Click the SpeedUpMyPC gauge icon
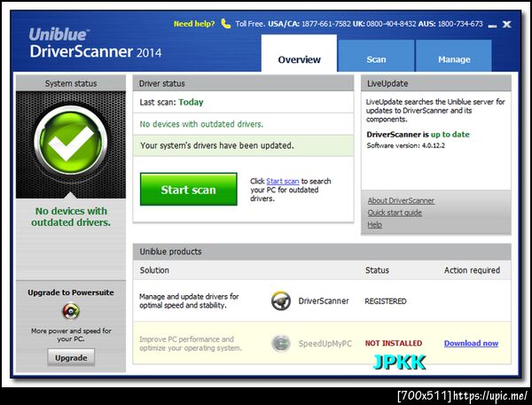532x405 pixels. click(x=281, y=343)
